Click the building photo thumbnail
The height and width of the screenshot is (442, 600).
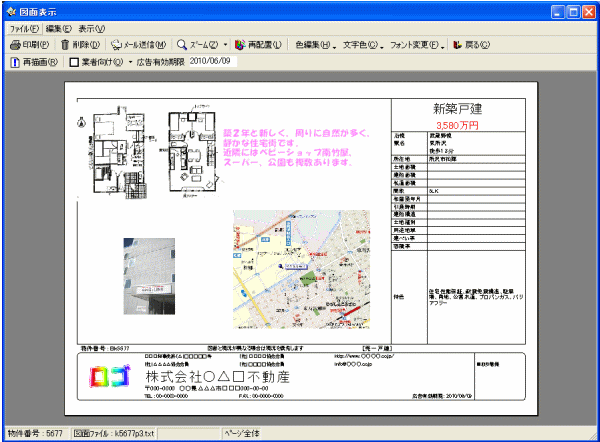[149, 276]
